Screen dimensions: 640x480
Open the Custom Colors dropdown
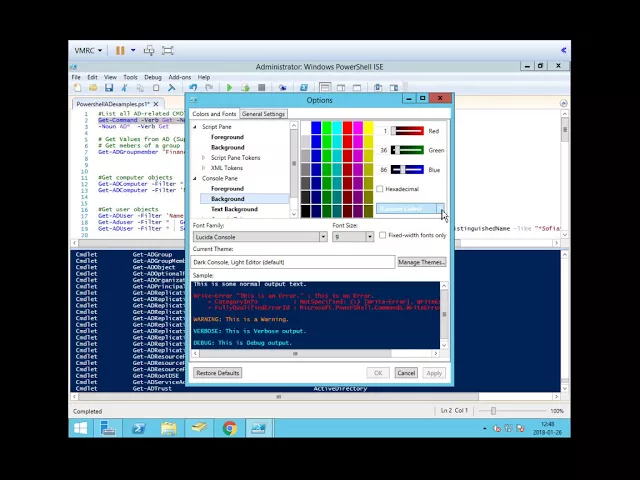[x=440, y=209]
